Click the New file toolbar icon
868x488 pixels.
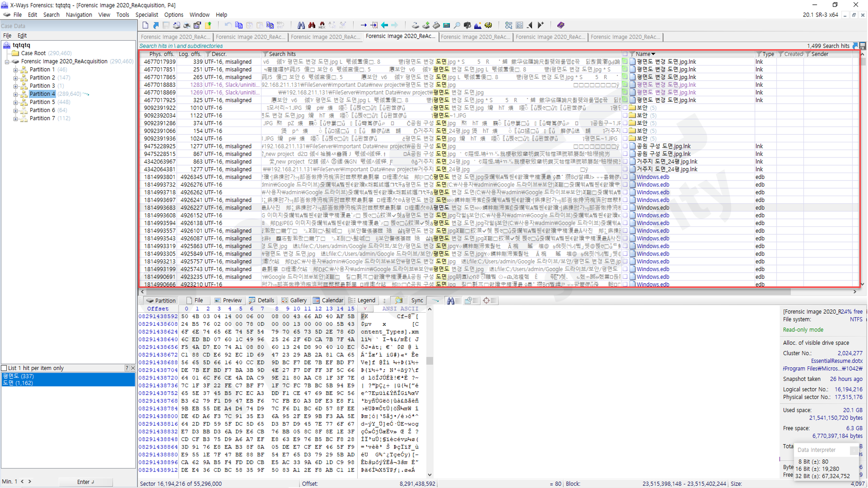click(146, 25)
